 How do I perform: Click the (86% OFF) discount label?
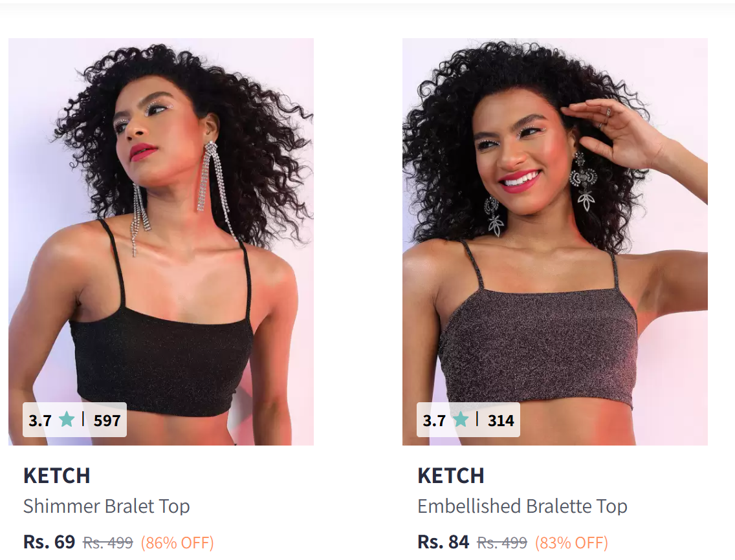(x=177, y=543)
